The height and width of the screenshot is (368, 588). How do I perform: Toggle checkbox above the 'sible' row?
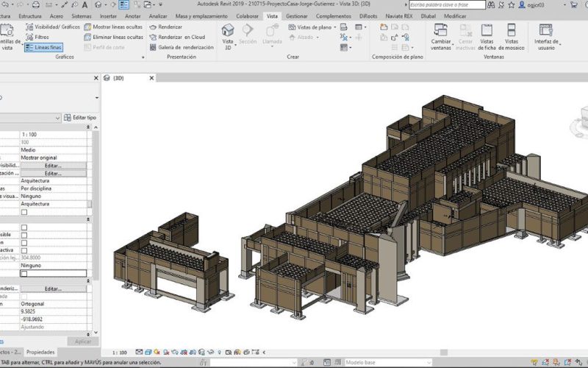tap(24, 227)
